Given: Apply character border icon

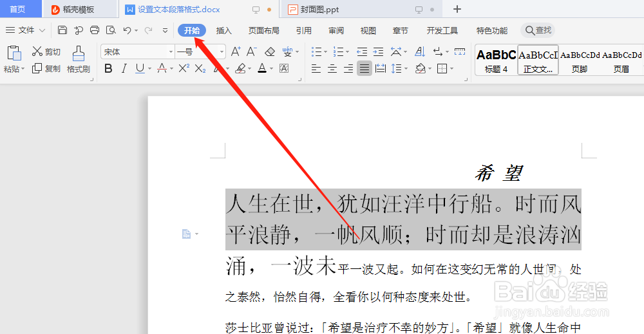Looking at the screenshot, I should (284, 68).
